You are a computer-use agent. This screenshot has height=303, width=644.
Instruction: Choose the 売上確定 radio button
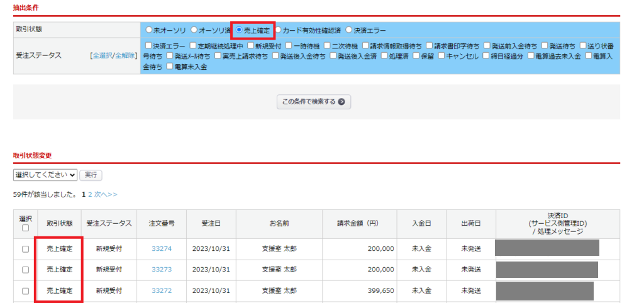tap(240, 30)
